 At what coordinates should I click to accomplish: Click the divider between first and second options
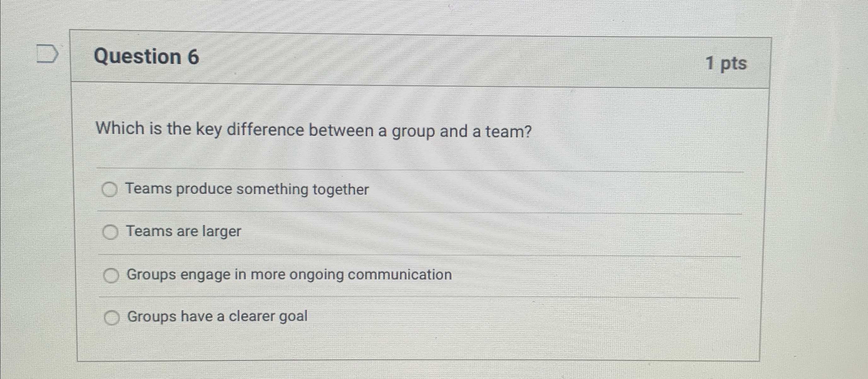(x=404, y=211)
